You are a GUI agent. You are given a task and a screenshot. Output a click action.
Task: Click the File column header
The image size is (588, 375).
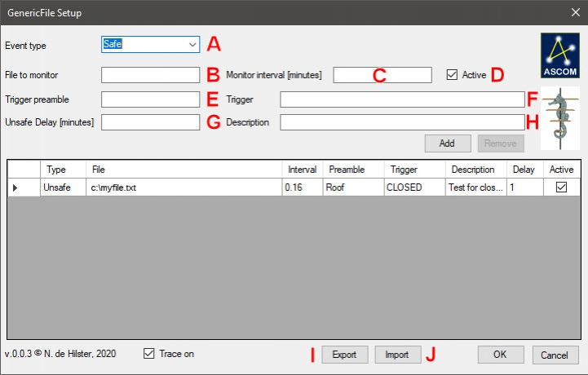point(183,170)
